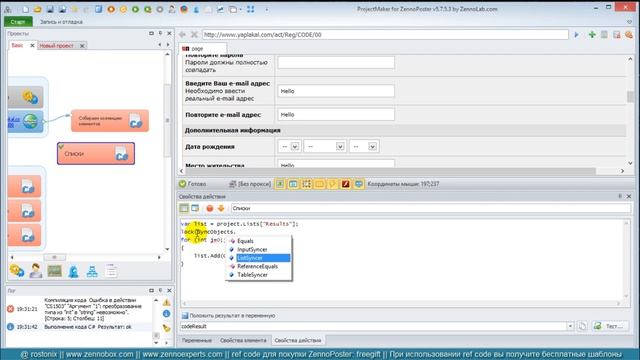
Task: Clear the log with the broom icon
Action: click(x=167, y=327)
